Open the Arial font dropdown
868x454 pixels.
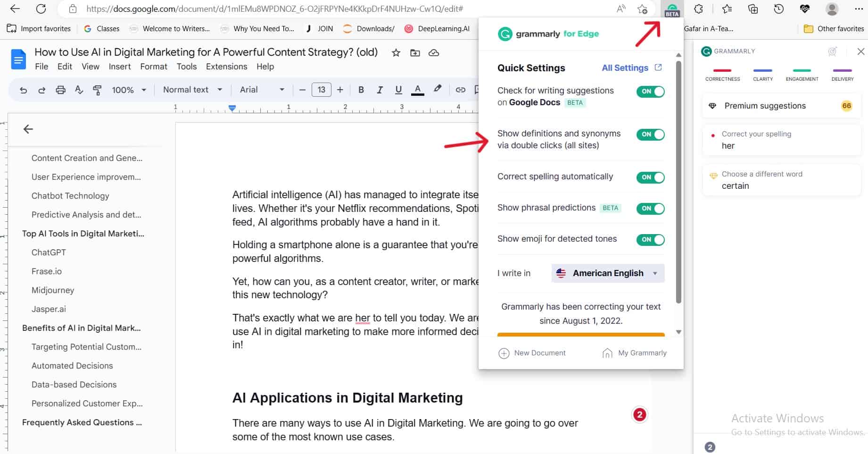coord(262,89)
